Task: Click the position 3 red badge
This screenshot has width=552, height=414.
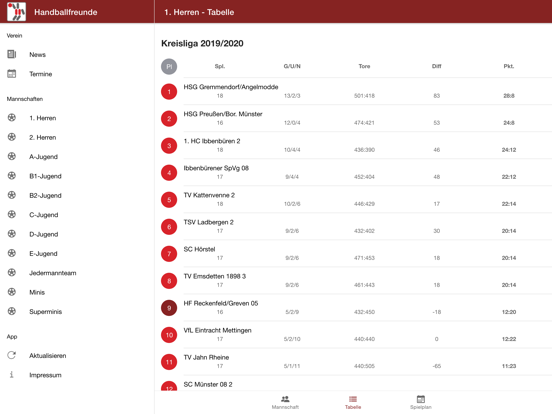Action: pyautogui.click(x=169, y=146)
